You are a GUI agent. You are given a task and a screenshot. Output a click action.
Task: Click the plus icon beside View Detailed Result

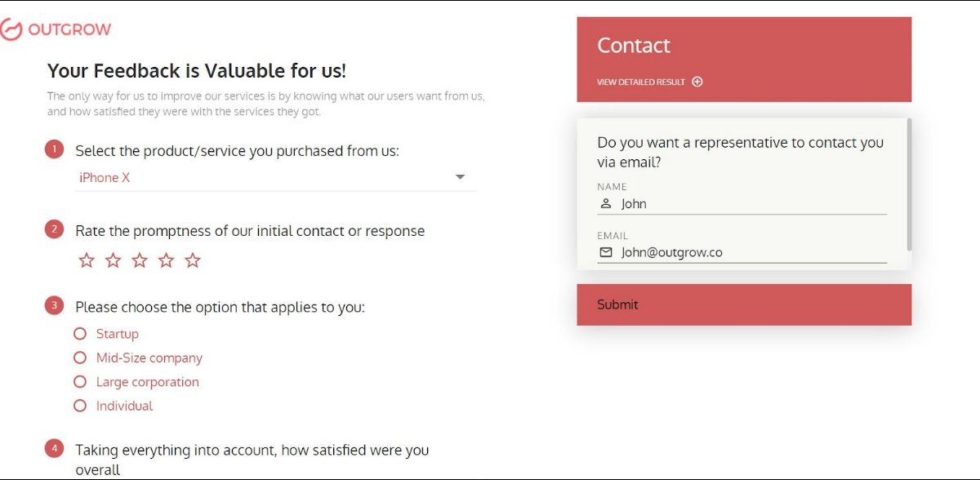pyautogui.click(x=697, y=82)
